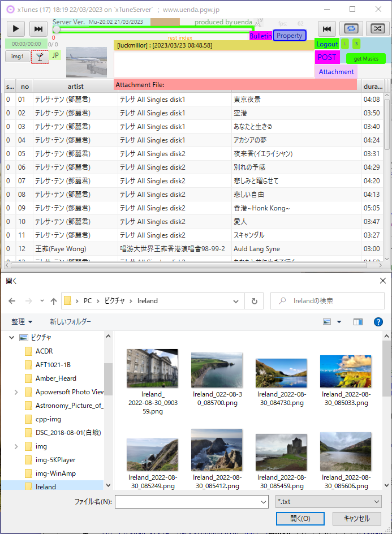Click the dialog's up-folder arrow
392x534 pixels.
point(54,301)
